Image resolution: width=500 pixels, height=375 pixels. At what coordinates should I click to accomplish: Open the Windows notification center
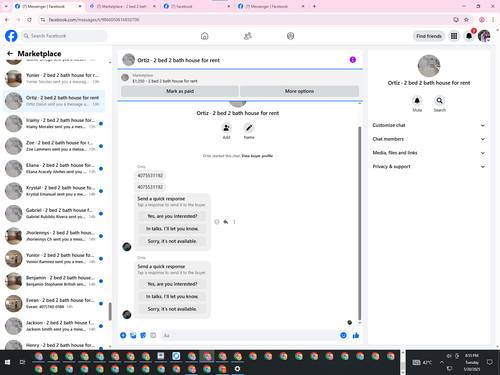[x=490, y=362]
